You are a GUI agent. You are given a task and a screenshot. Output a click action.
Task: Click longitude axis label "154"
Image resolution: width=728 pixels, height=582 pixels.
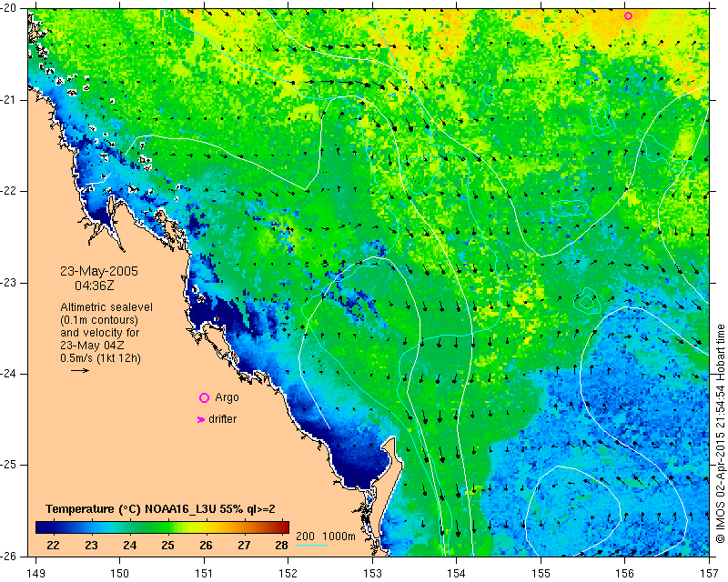[x=457, y=574]
